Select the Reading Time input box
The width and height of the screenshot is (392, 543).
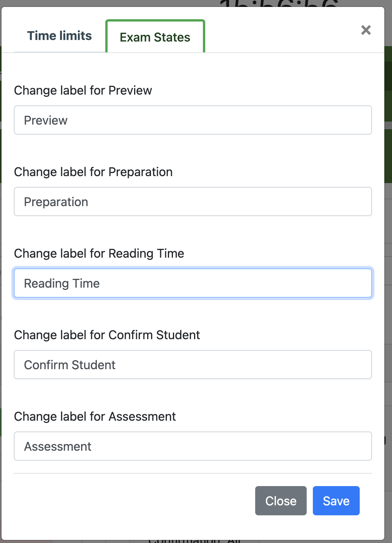coord(193,283)
